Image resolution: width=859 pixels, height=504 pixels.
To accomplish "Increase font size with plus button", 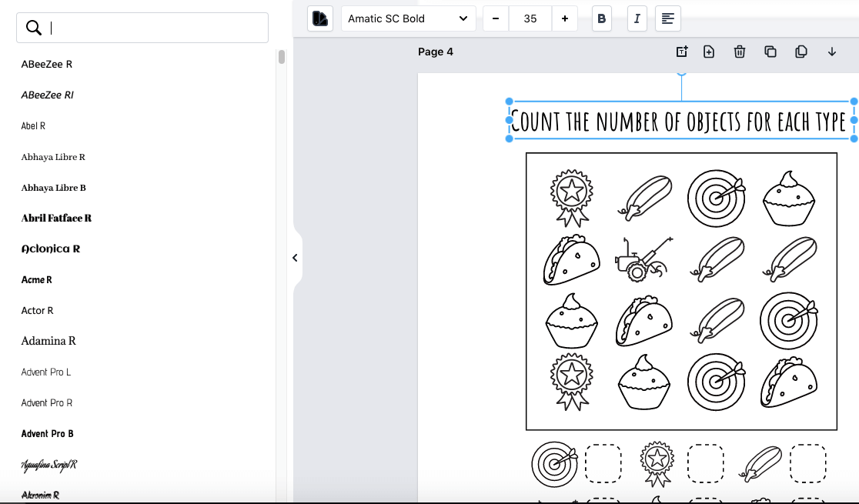I will (x=565, y=18).
